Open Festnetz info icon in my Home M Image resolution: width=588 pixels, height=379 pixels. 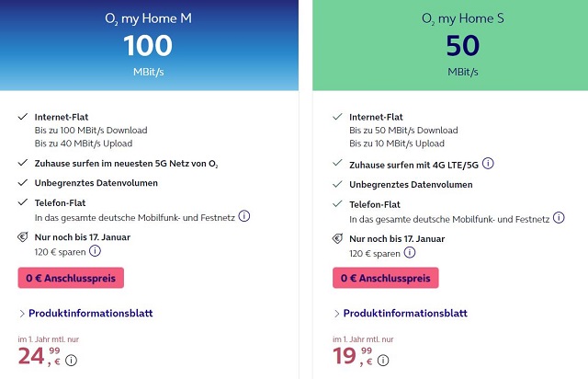(244, 217)
